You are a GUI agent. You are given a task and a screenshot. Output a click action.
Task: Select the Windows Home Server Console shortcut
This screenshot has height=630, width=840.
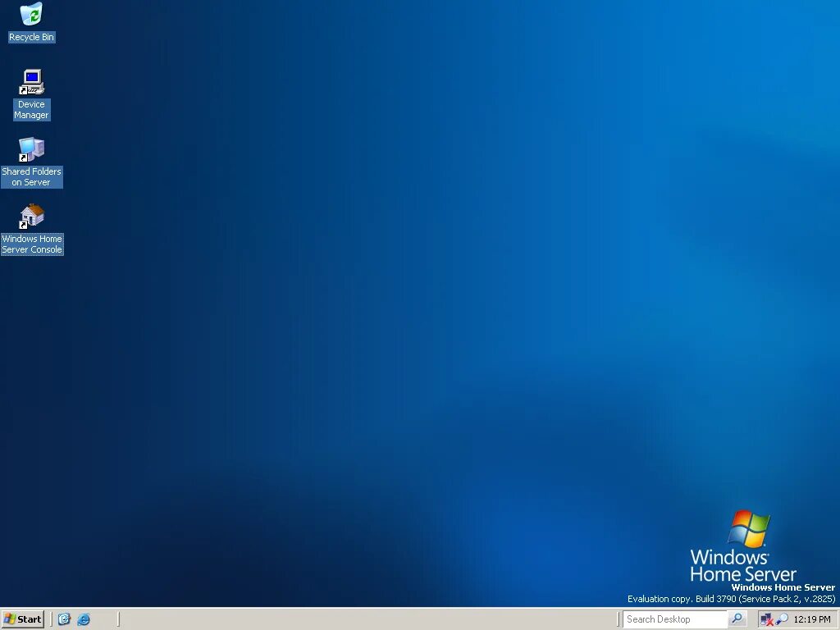[32, 229]
